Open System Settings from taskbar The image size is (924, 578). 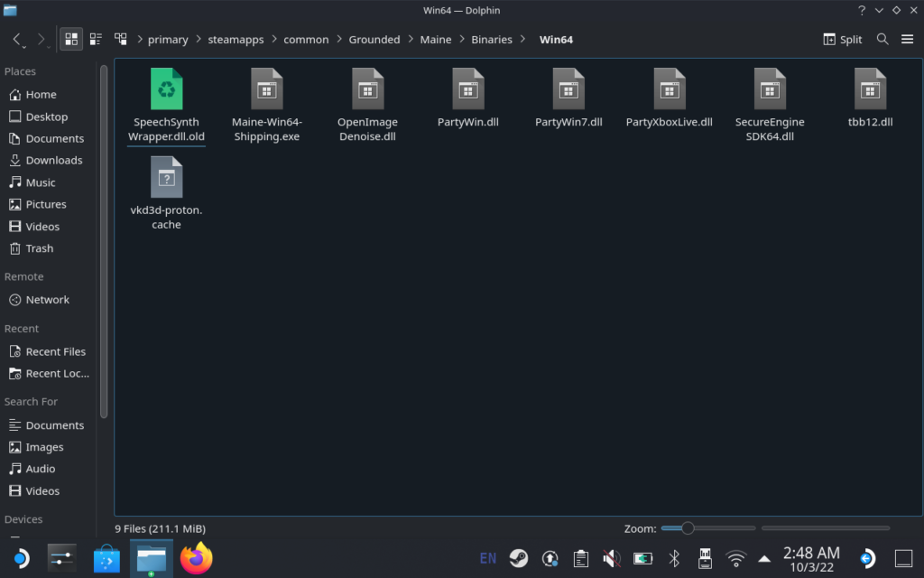(x=62, y=558)
